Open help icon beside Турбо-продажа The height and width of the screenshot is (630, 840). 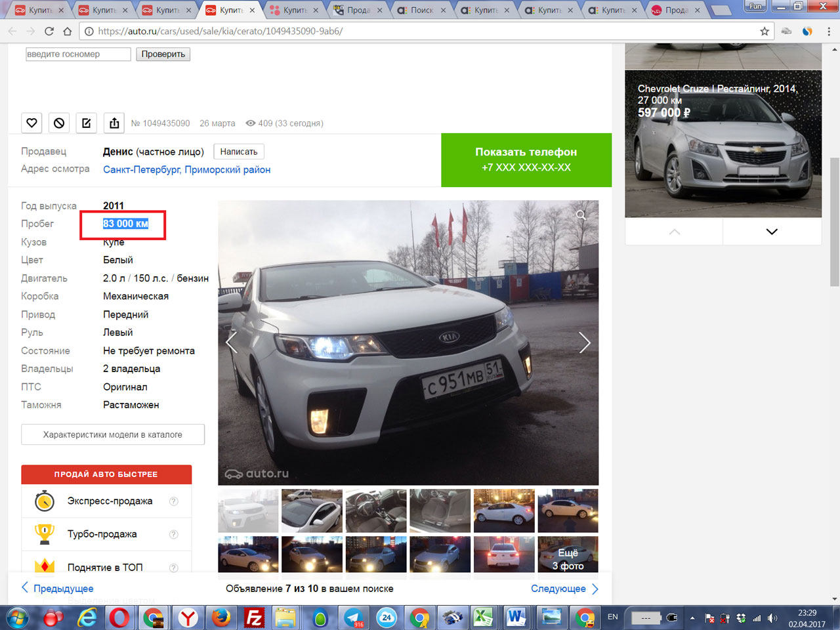tap(174, 534)
